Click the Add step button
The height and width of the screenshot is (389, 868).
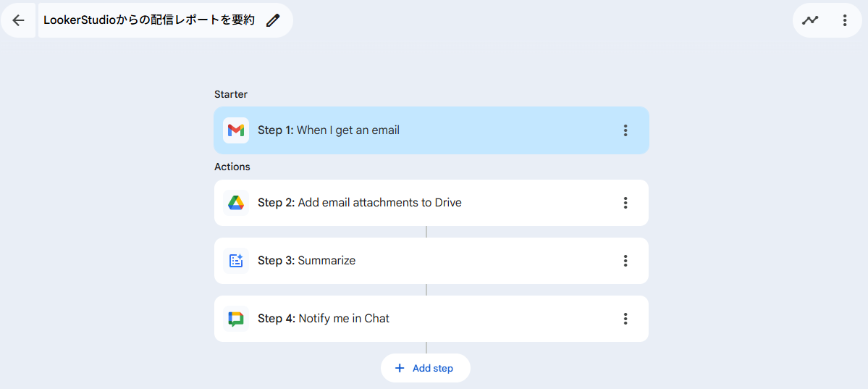click(426, 368)
